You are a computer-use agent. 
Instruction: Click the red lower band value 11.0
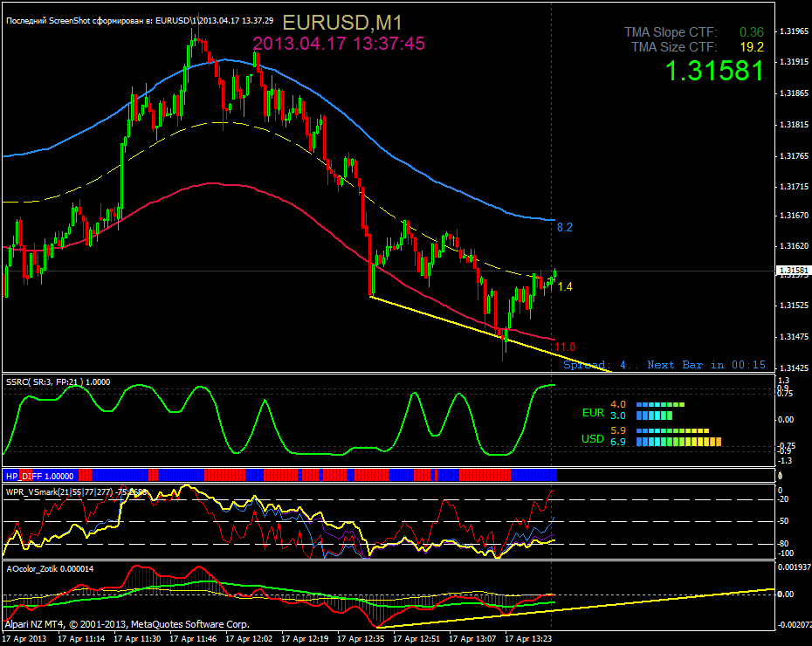(x=565, y=347)
